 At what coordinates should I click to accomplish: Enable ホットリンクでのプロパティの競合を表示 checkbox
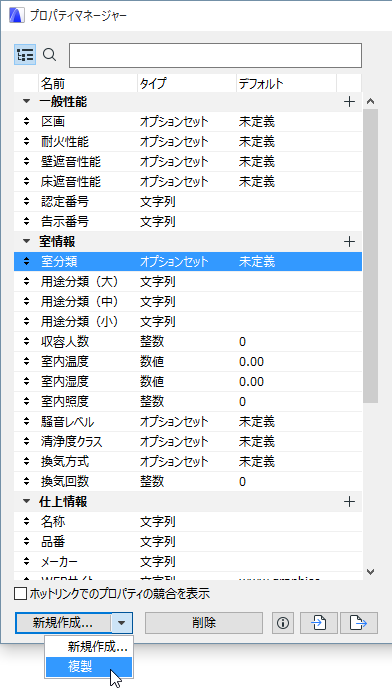(x=20, y=594)
